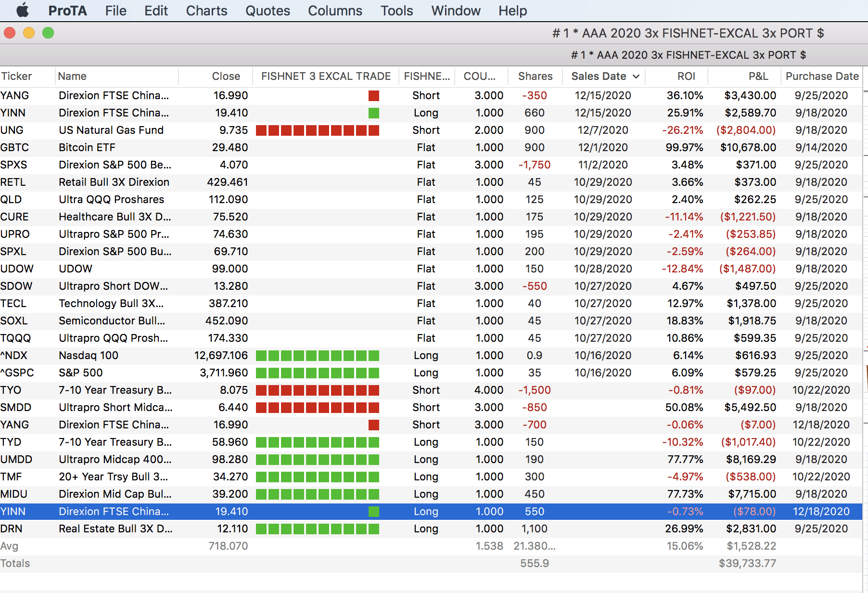Screen dimensions: 868x593
Task: Open the Edit menu
Action: pos(156,11)
